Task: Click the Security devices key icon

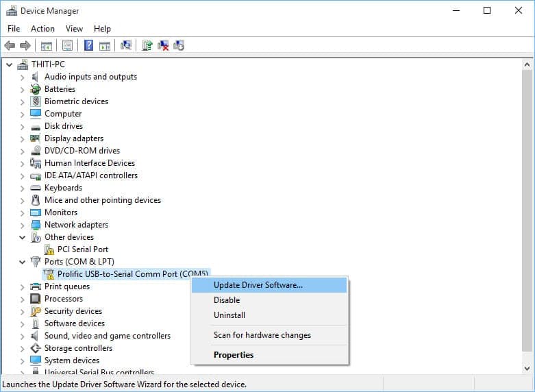Action: coord(36,311)
